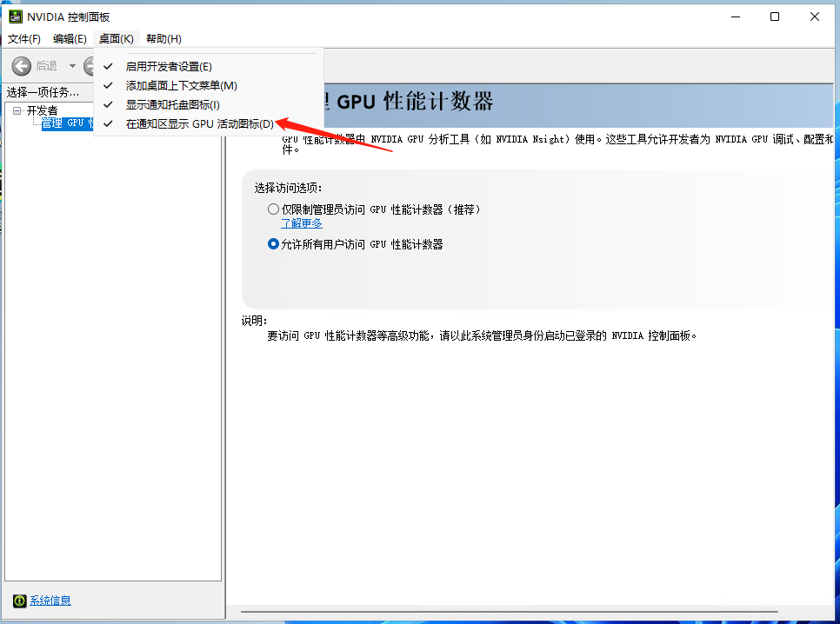Click the NVIDIA Control Panel title bar icon
This screenshot has height=624, width=840.
coord(16,17)
